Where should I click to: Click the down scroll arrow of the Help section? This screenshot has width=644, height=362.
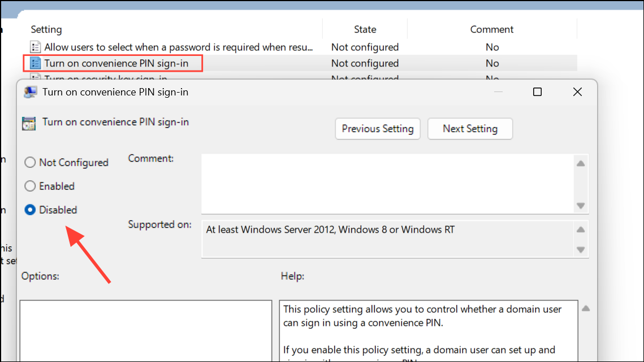tap(586, 359)
